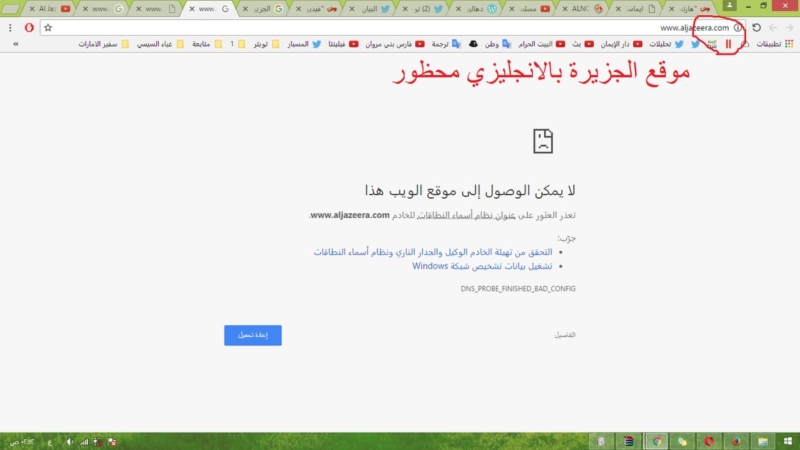This screenshot has height=450, width=800.
Task: Open the بث YouTube bookmark
Action: coord(583,44)
